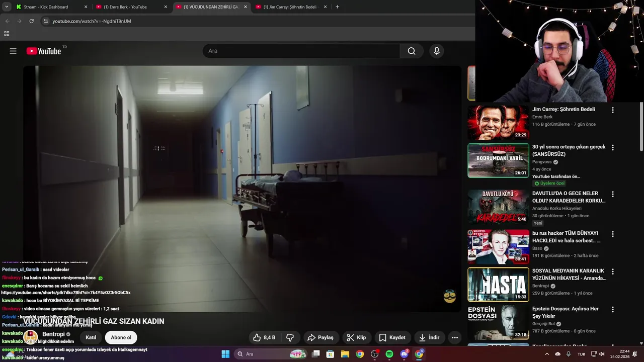Create a clip with Klip button
Image resolution: width=644 pixels, height=362 pixels.
click(356, 337)
